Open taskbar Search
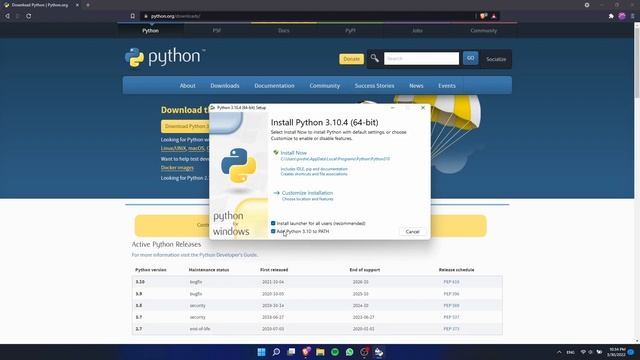 coord(276,352)
